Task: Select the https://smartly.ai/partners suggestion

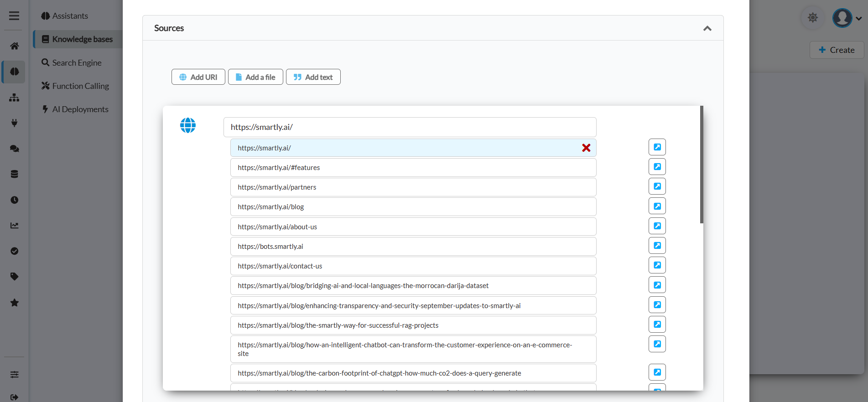Action: tap(413, 187)
